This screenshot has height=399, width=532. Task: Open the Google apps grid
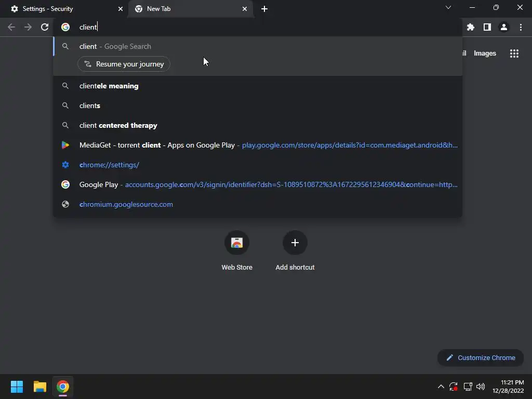pos(514,54)
